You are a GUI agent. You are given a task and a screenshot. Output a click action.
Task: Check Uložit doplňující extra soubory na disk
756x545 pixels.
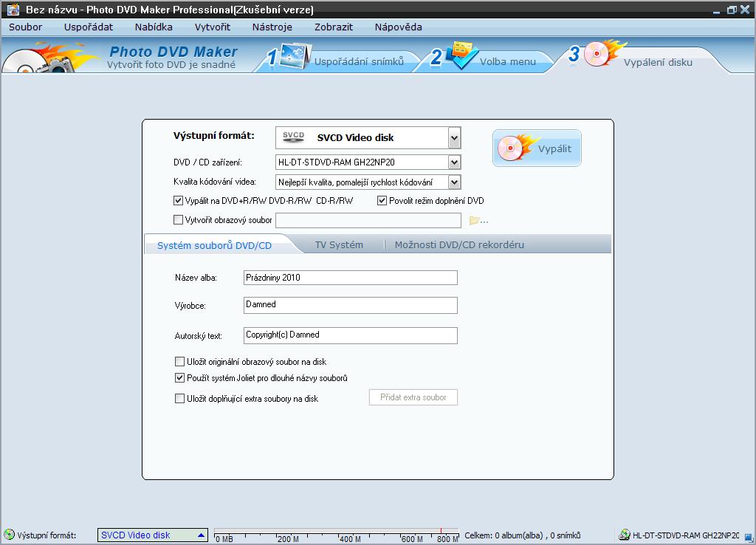[x=179, y=398]
